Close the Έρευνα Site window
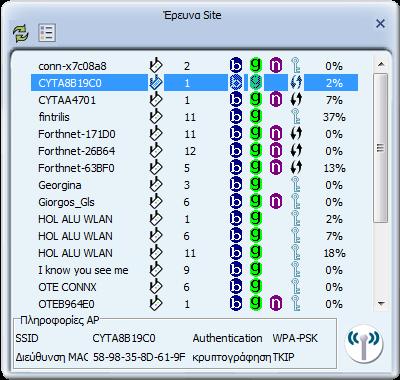 (380, 24)
